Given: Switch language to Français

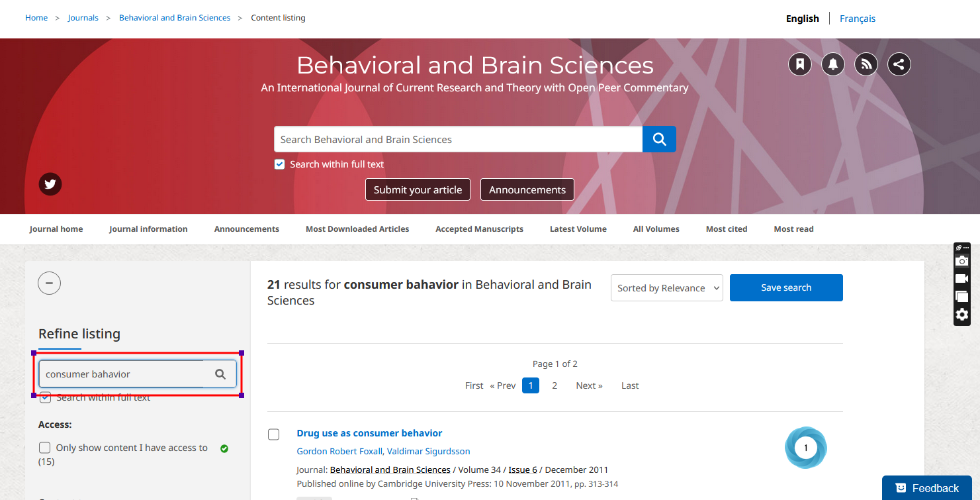Looking at the screenshot, I should (857, 19).
